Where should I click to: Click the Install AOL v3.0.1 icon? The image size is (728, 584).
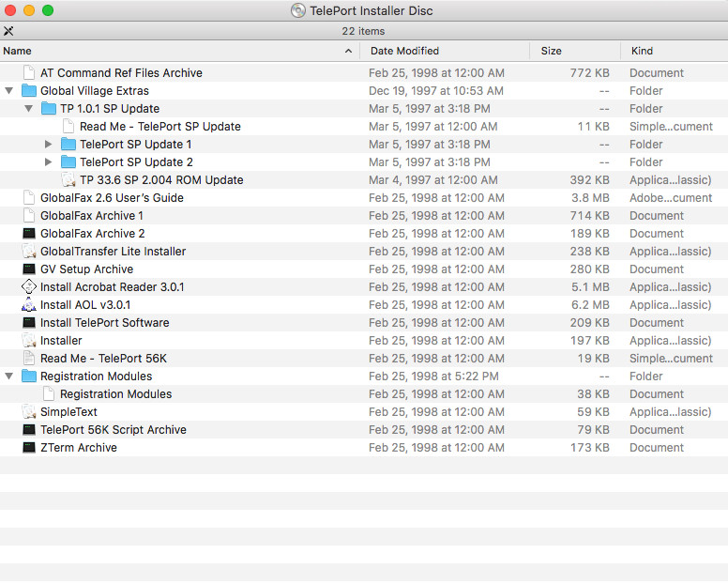click(x=29, y=304)
